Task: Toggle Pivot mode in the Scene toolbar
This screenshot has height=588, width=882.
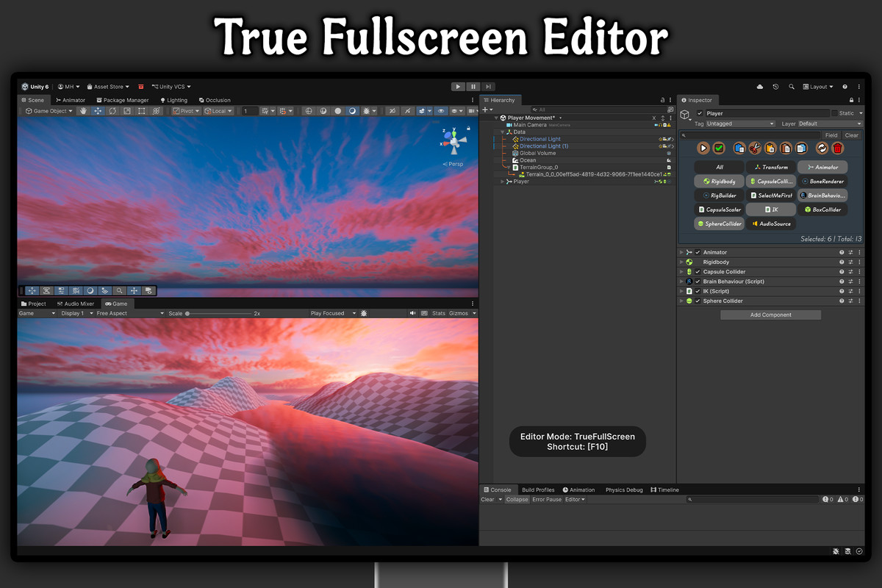Action: coord(187,111)
